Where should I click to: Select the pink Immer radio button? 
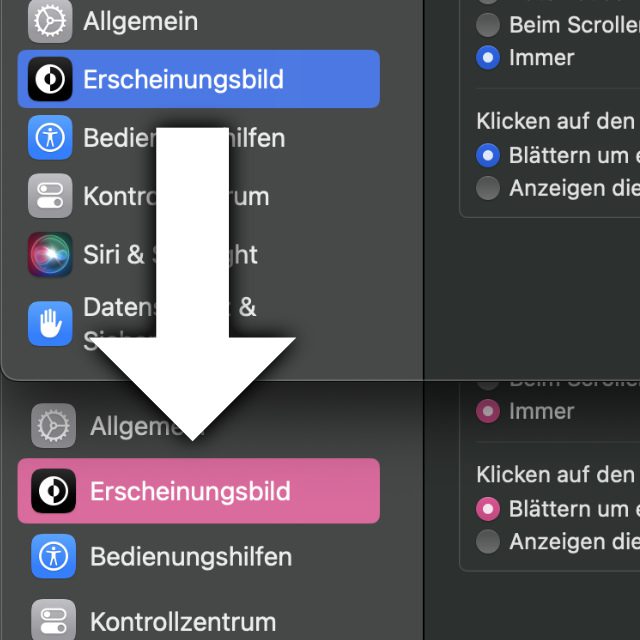tap(488, 411)
